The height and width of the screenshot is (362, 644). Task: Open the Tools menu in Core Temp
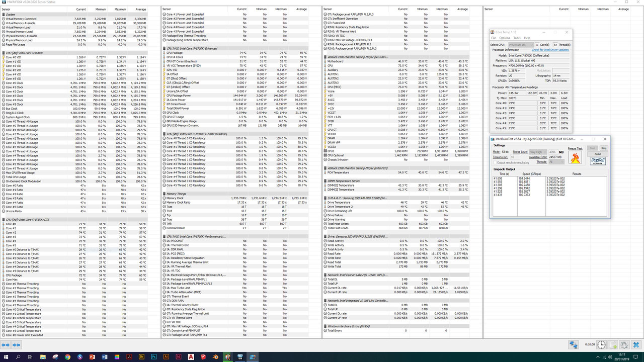[x=517, y=38]
